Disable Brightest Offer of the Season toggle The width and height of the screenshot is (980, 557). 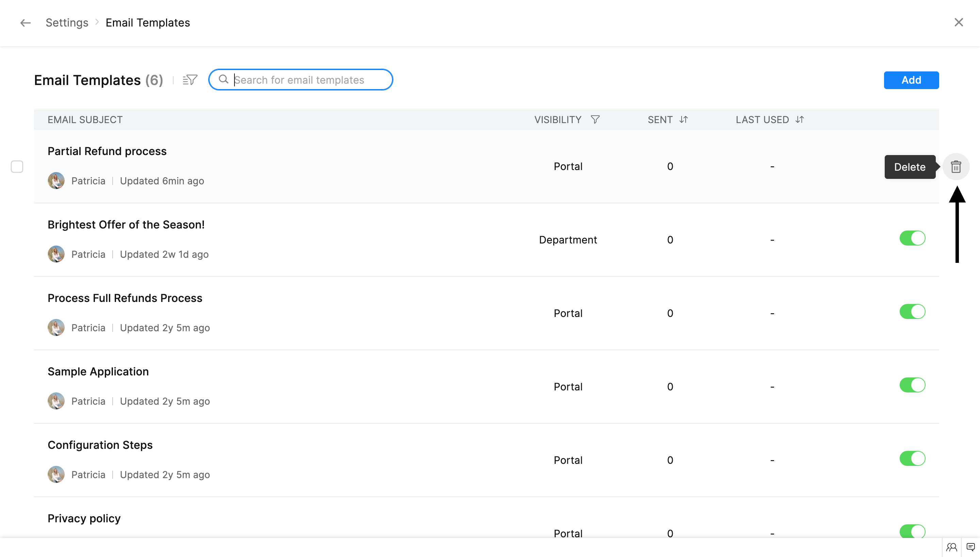coord(912,238)
